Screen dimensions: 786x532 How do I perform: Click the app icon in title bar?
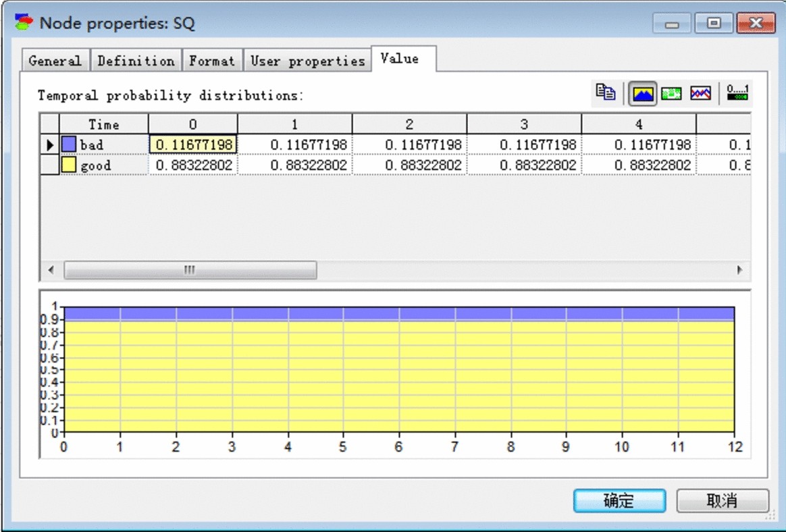tap(24, 23)
